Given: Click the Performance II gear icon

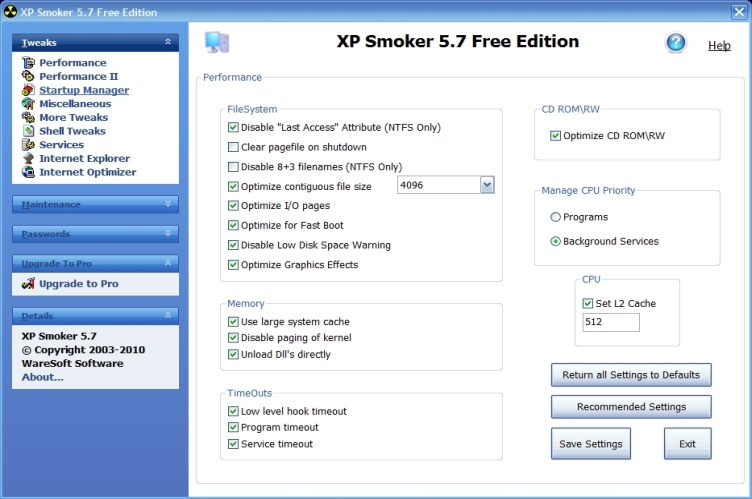Looking at the screenshot, I should [x=28, y=76].
